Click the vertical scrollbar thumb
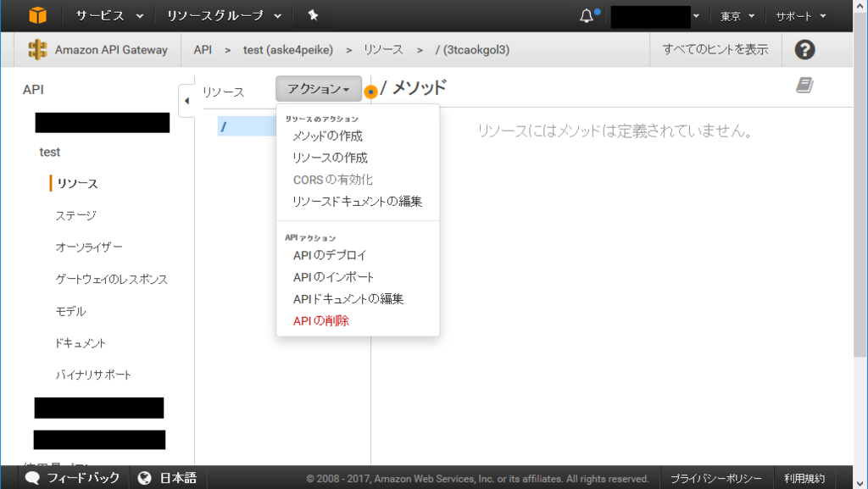The height and width of the screenshot is (489, 868). click(x=860, y=186)
